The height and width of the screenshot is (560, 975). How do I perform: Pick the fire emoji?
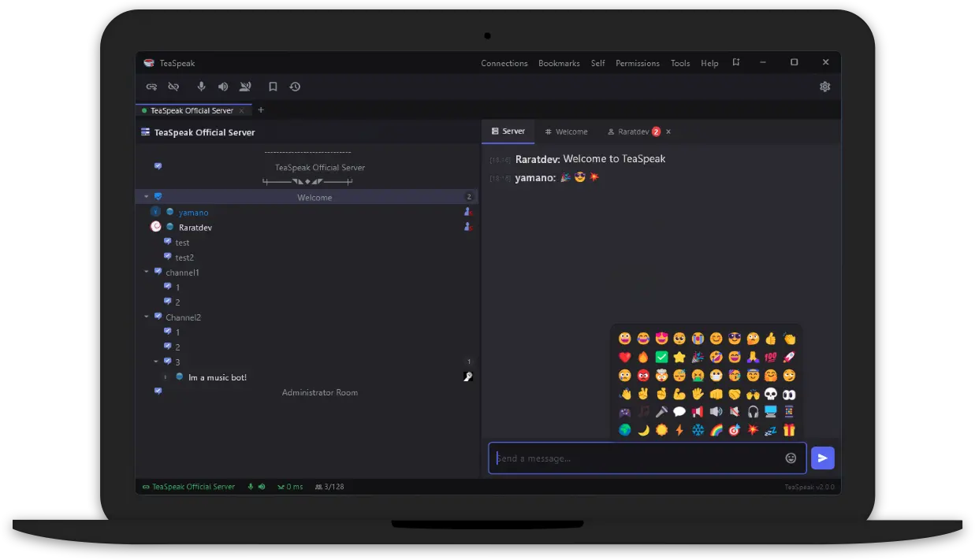pyautogui.click(x=643, y=357)
